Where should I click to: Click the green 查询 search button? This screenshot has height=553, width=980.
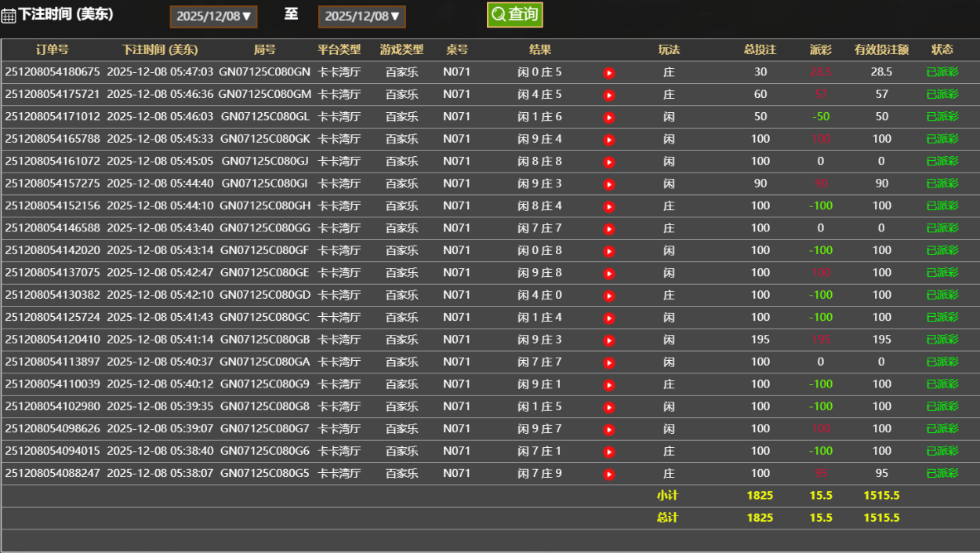(514, 15)
